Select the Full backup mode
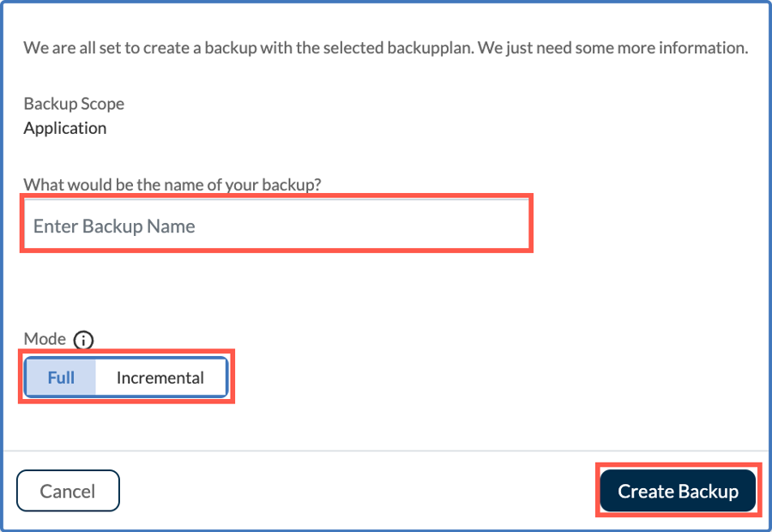This screenshot has height=532, width=772. 61,378
